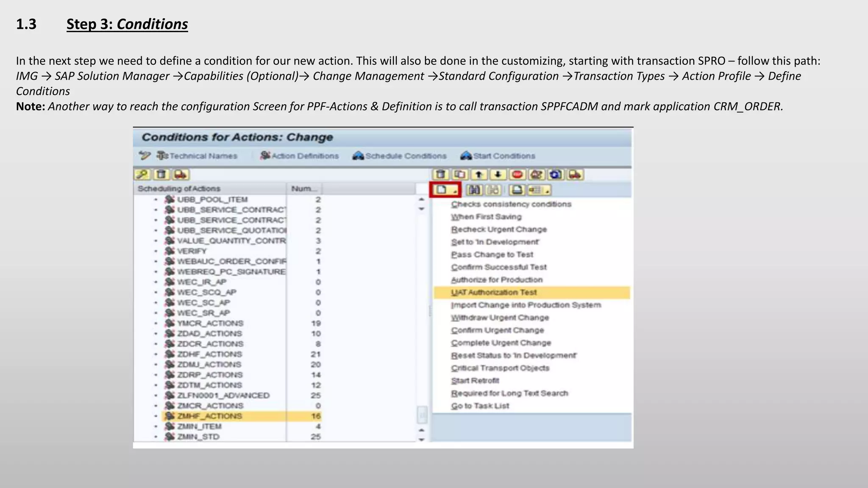Click the binoculars find icon
The height and width of the screenshot is (488, 868).
coord(474,190)
